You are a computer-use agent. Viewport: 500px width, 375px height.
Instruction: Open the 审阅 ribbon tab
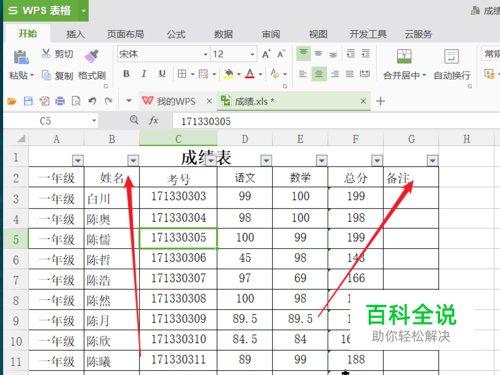pyautogui.click(x=271, y=34)
